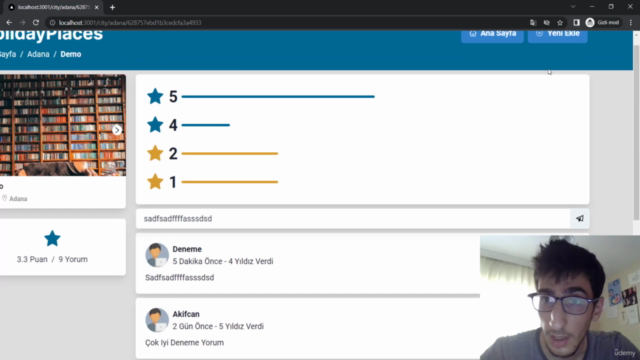This screenshot has height=360, width=640.
Task: Open Deneme's user avatar
Action: pyautogui.click(x=157, y=255)
